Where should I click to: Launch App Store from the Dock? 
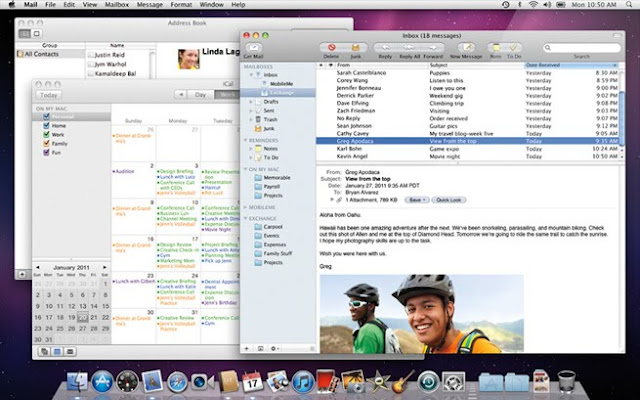click(102, 382)
